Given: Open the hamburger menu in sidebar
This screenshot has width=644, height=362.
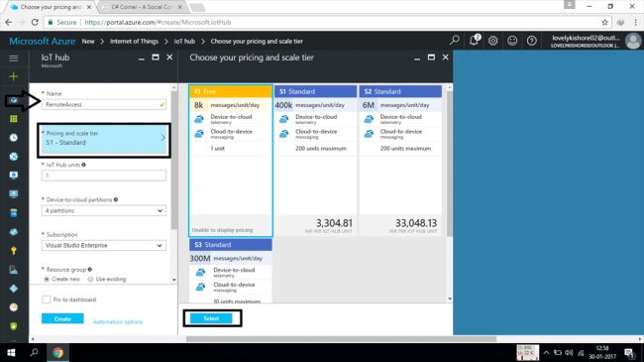Looking at the screenshot, I should coord(14,58).
